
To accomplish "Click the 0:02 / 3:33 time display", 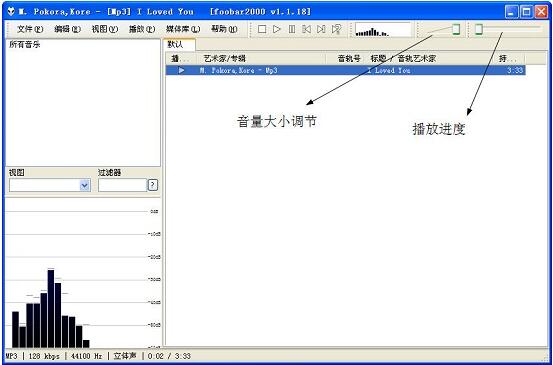I will point(169,356).
